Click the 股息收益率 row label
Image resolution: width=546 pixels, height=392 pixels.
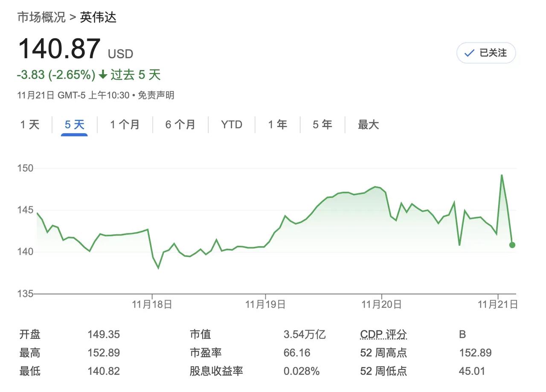216,372
